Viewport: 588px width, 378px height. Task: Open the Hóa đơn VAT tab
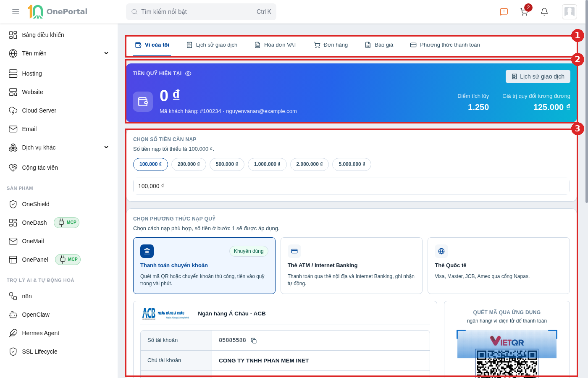(x=276, y=45)
